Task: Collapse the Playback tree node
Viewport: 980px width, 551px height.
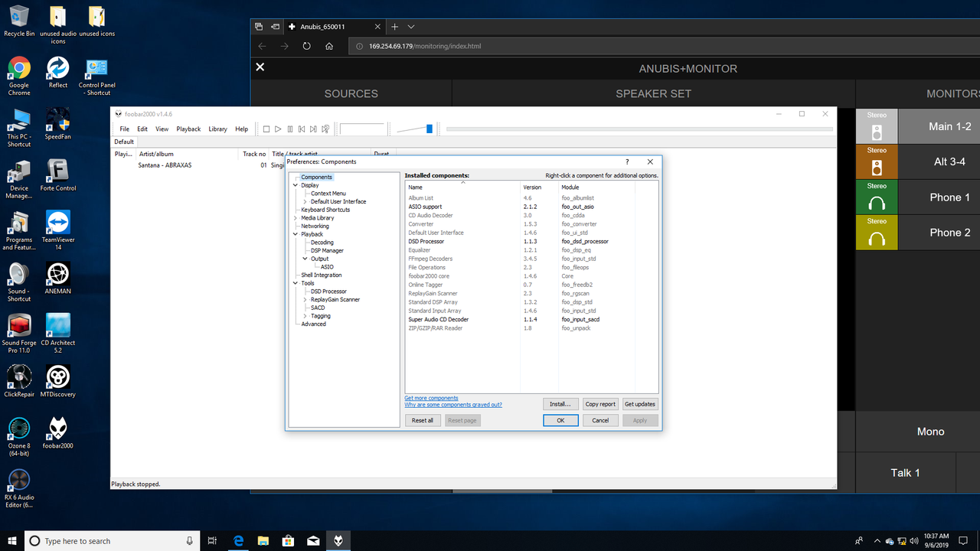Action: tap(296, 234)
